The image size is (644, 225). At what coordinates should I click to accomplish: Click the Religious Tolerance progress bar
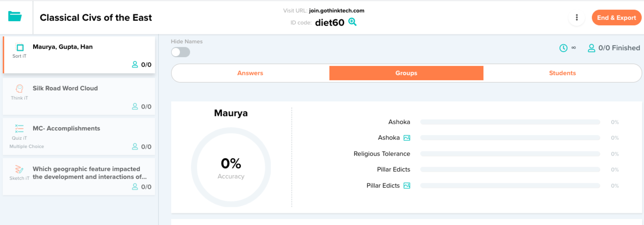point(510,154)
